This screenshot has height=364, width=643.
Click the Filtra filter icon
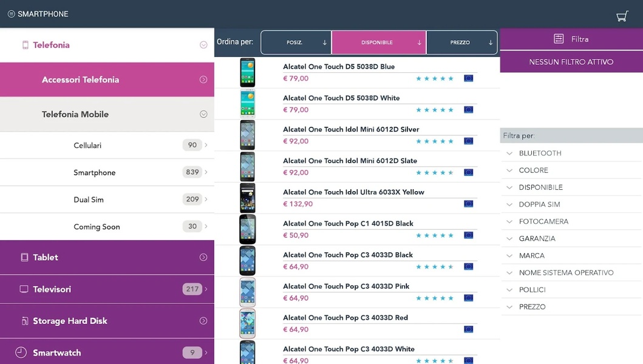click(x=559, y=39)
